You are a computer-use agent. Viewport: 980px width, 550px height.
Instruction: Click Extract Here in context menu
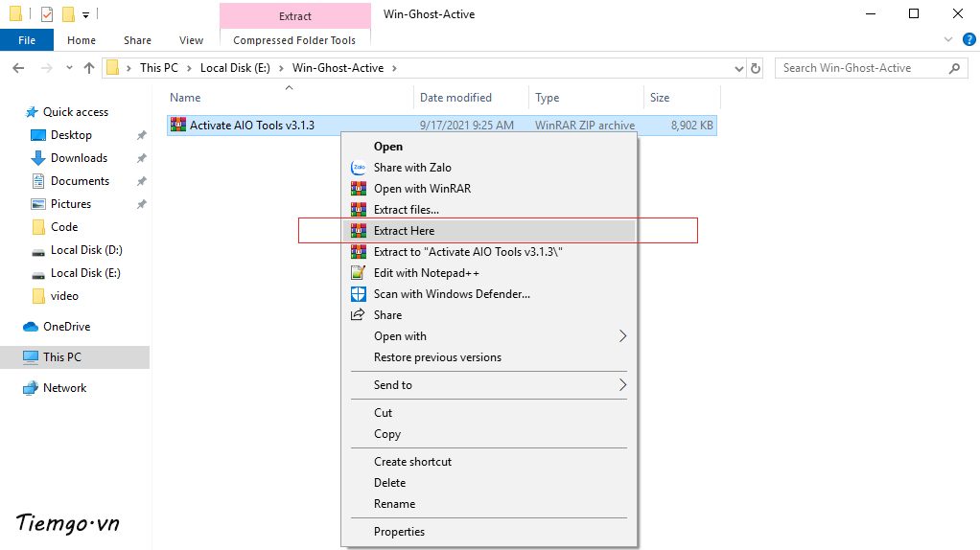point(404,231)
